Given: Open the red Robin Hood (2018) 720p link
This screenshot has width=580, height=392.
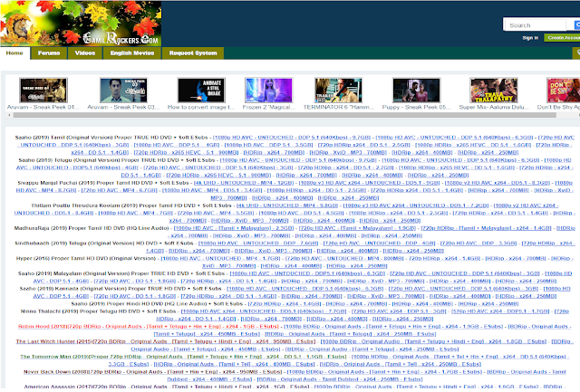Looking at the screenshot, I should (149, 327).
